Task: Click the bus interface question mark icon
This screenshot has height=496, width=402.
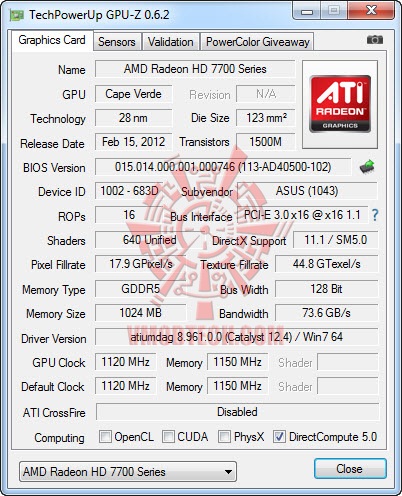Action: tap(375, 215)
